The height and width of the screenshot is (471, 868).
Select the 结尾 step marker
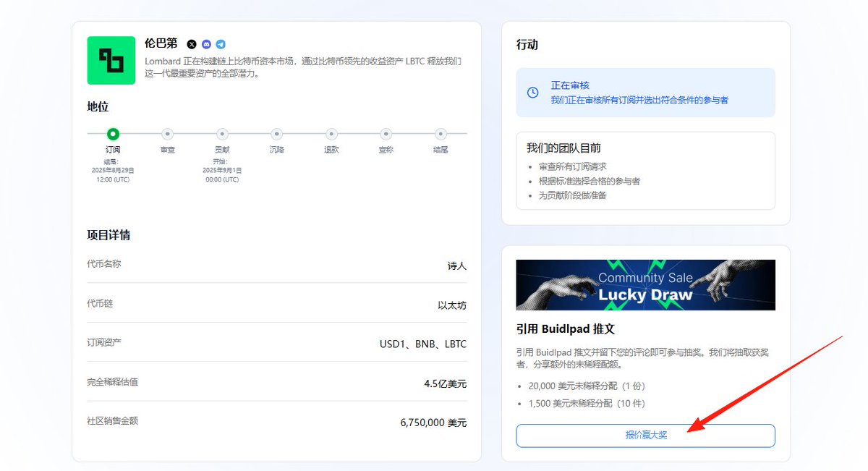[441, 134]
